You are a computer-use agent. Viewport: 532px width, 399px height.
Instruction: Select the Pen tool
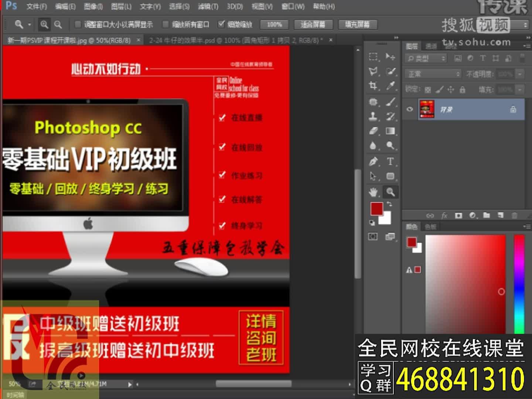coord(373,162)
